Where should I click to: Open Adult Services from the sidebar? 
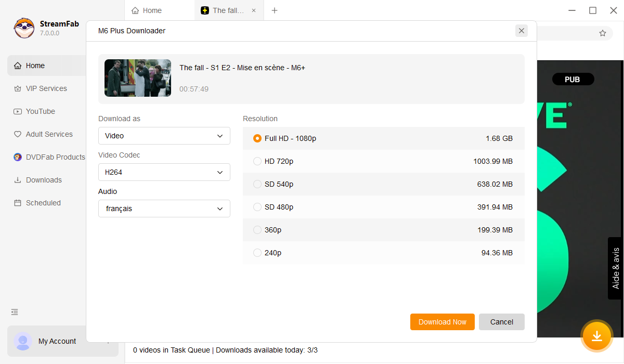pyautogui.click(x=49, y=134)
